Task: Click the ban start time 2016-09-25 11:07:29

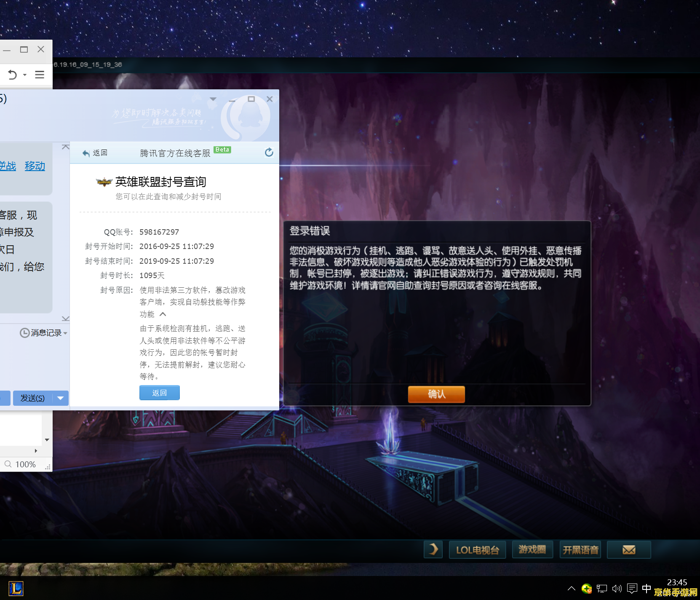Action: 177,246
